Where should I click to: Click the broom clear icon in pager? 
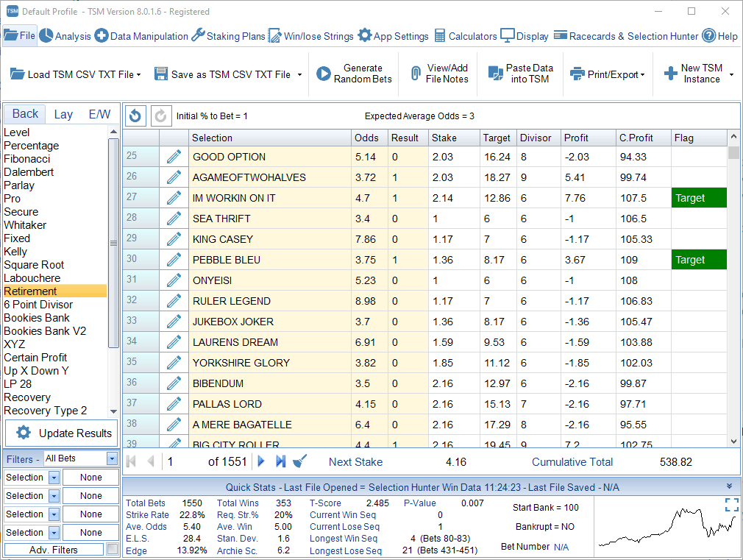click(300, 461)
